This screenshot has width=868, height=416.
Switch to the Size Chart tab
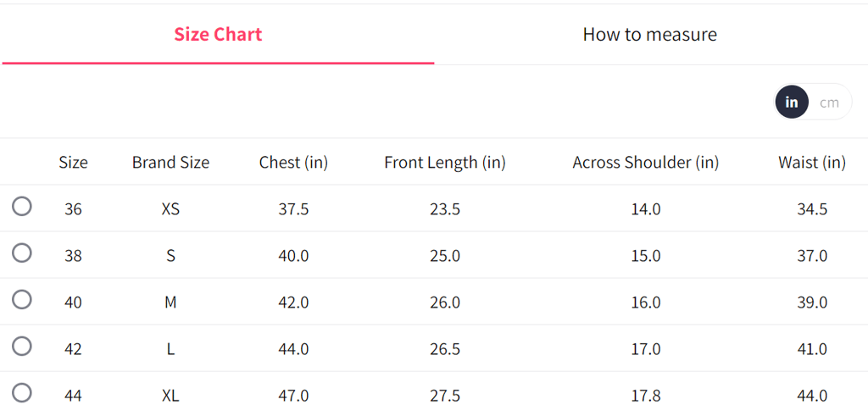(218, 35)
